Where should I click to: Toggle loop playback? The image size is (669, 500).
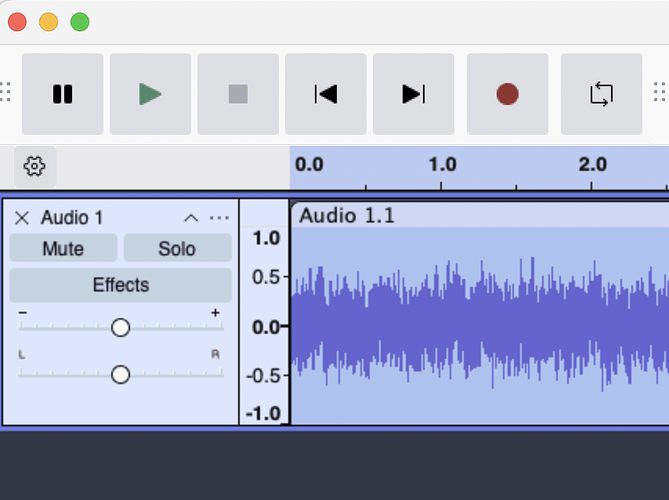click(x=601, y=94)
